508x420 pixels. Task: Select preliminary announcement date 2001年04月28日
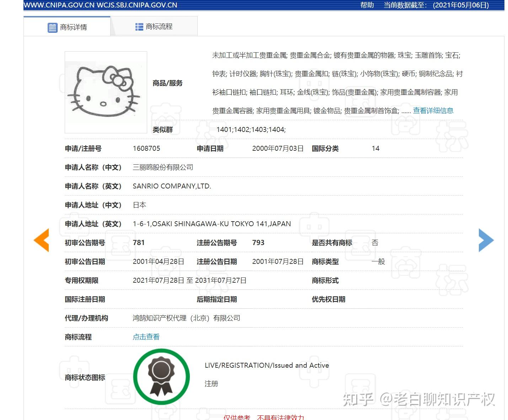[x=159, y=261]
